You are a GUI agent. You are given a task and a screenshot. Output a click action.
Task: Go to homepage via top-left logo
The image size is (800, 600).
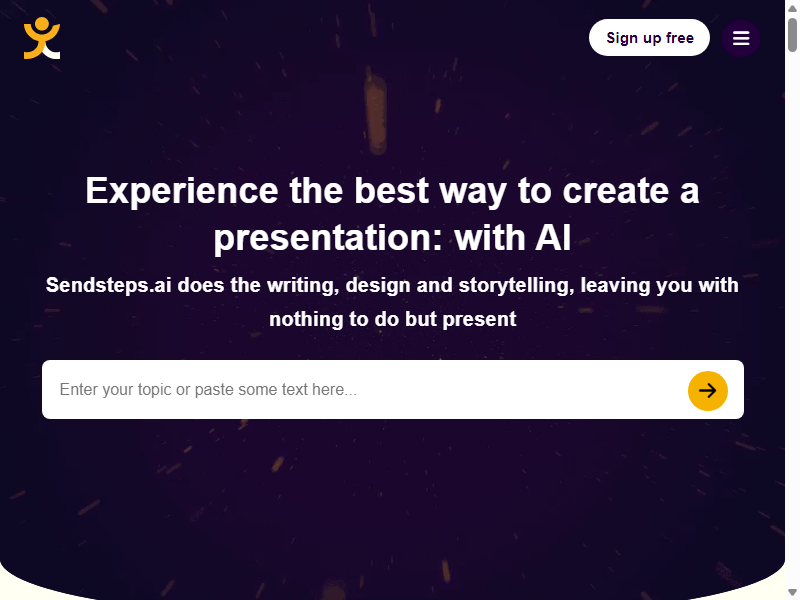pos(42,38)
